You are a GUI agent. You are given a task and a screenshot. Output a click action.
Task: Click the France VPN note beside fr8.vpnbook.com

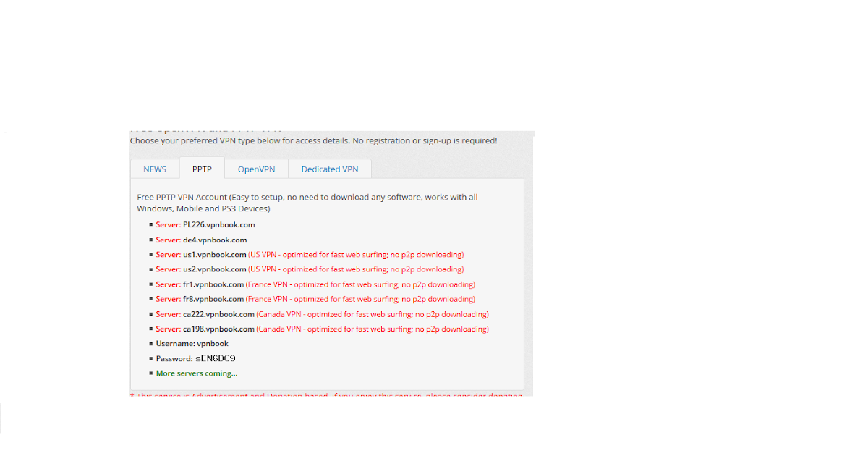click(360, 299)
